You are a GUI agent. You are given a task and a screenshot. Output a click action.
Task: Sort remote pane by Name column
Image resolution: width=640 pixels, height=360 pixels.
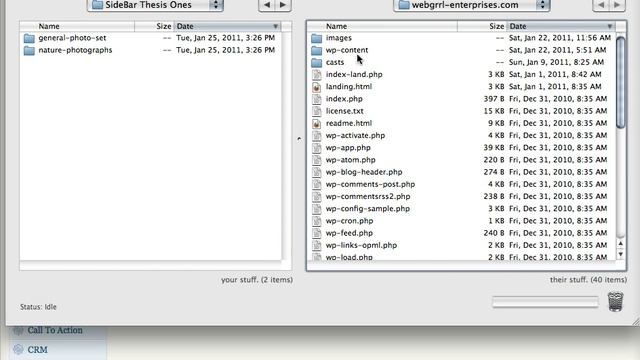(382, 26)
